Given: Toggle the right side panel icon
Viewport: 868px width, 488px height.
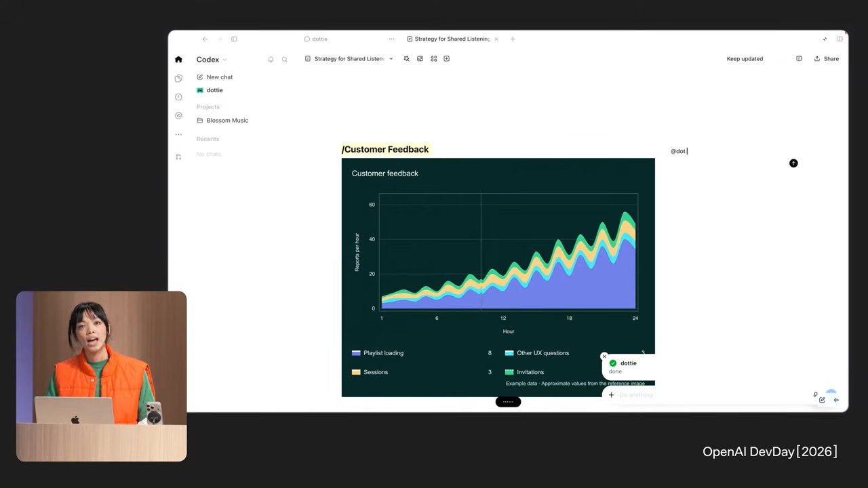Looking at the screenshot, I should (x=840, y=39).
